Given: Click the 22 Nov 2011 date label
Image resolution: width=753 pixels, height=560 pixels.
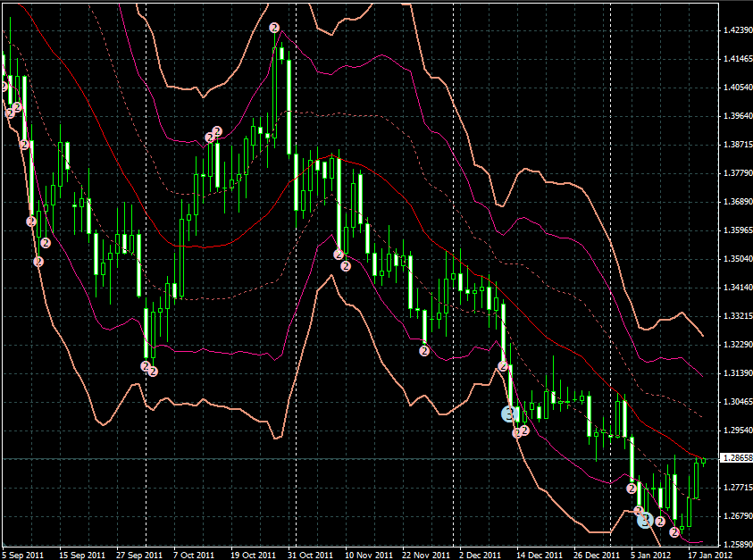Looking at the screenshot, I should (425, 554).
